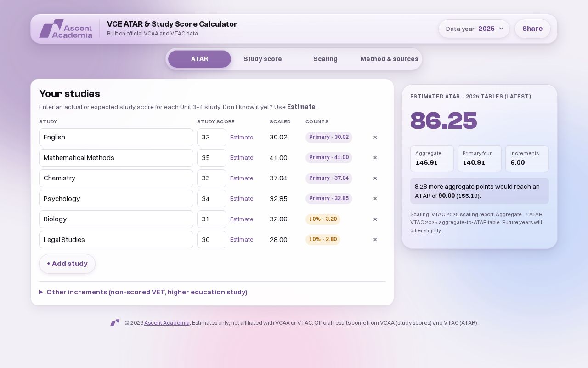This screenshot has width=588, height=368.
Task: Click Estimate for Psychology
Action: tap(242, 199)
